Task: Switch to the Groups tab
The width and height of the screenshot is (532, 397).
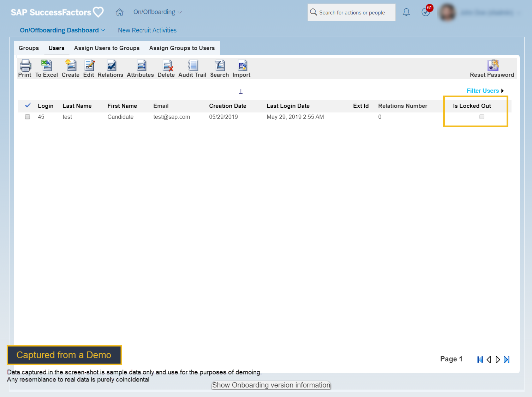Action: pyautogui.click(x=29, y=48)
